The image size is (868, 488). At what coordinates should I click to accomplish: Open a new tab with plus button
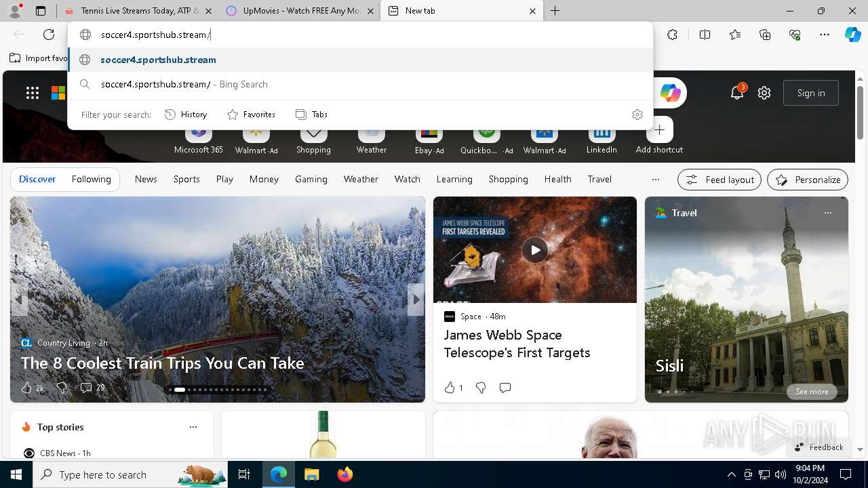click(555, 11)
